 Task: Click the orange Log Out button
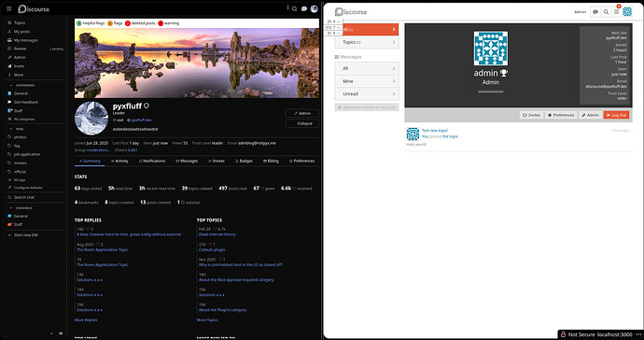(x=617, y=115)
